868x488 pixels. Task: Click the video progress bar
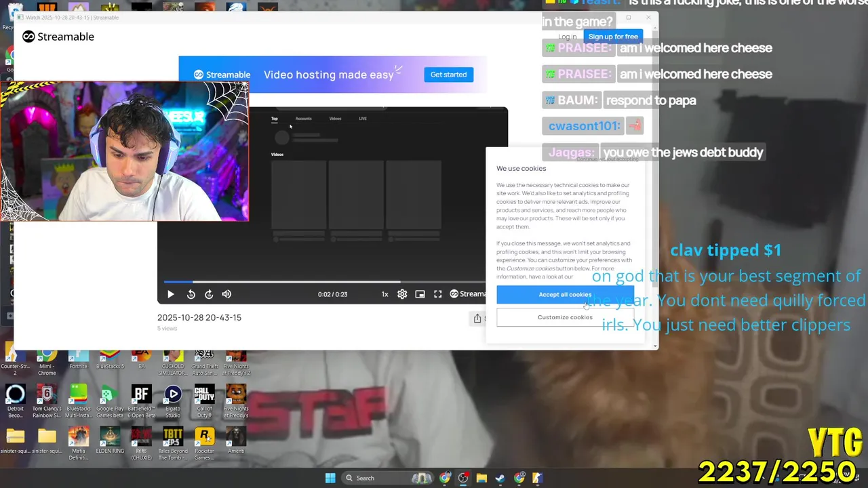pyautogui.click(x=325, y=281)
